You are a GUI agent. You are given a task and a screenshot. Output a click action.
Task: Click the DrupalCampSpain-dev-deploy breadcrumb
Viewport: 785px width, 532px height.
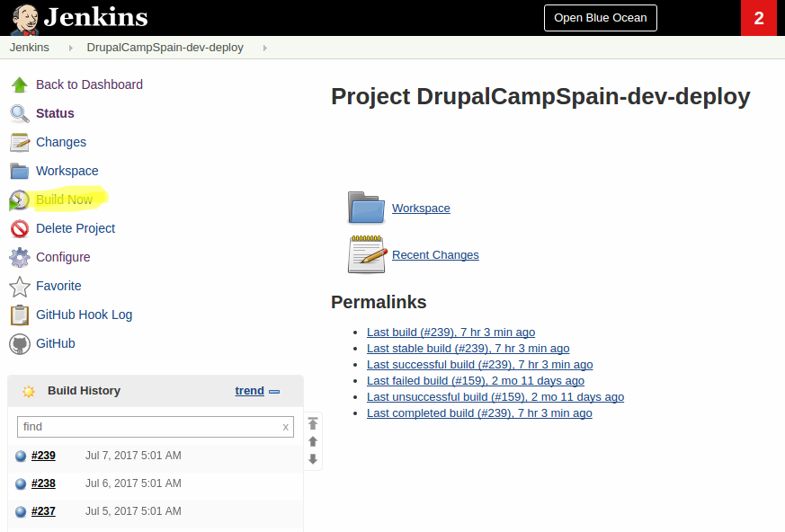tap(165, 48)
